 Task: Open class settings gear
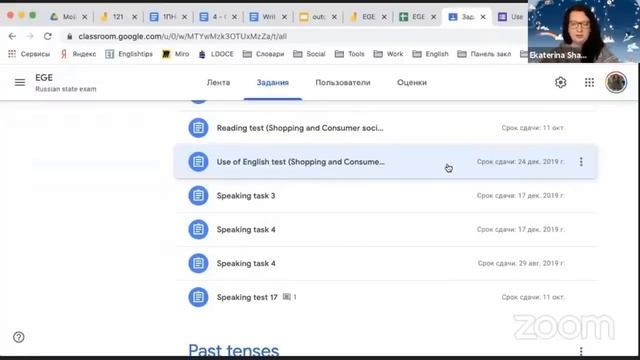coord(560,82)
